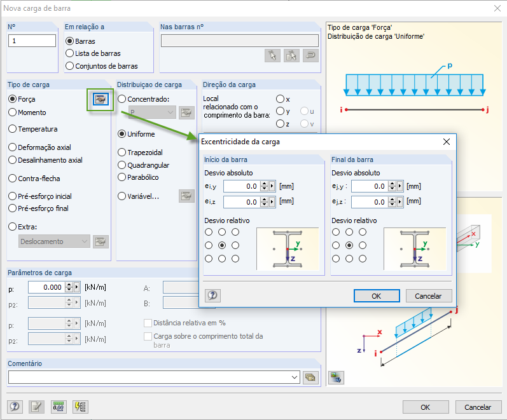The height and width of the screenshot is (420, 507).
Task: Step the ej,z offset spinner
Action: pos(392,202)
